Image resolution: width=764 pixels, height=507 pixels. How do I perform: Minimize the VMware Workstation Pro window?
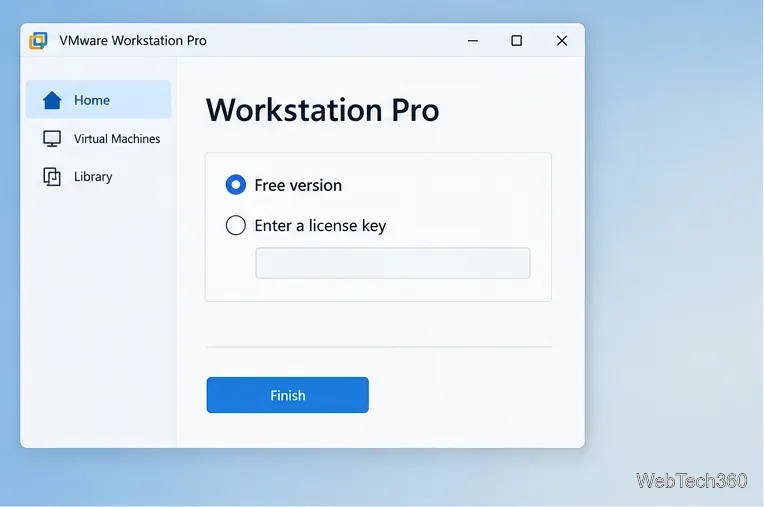(x=473, y=41)
